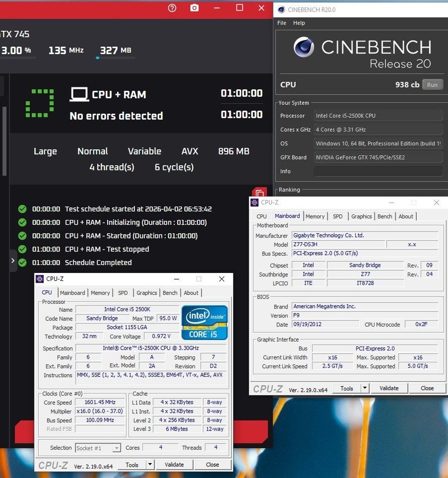Image resolution: width=448 pixels, height=478 pixels.
Task: Click green check beside Test stopped entry
Action: point(22,249)
